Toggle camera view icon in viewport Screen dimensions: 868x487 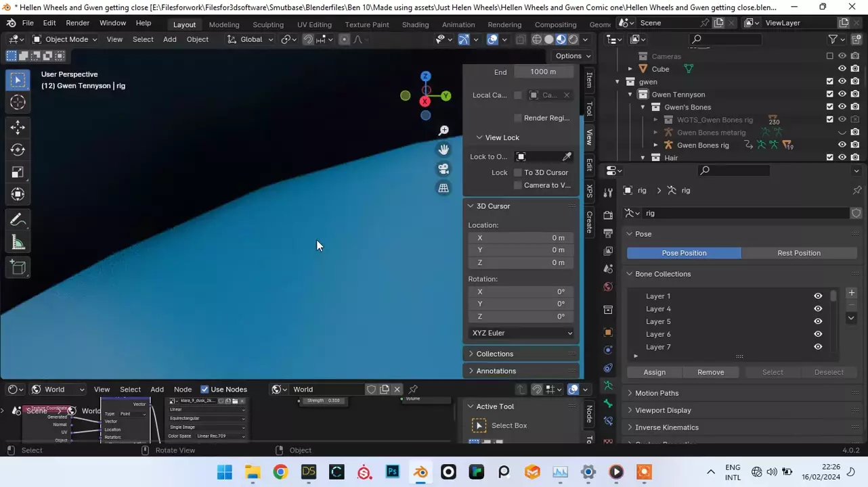click(443, 169)
